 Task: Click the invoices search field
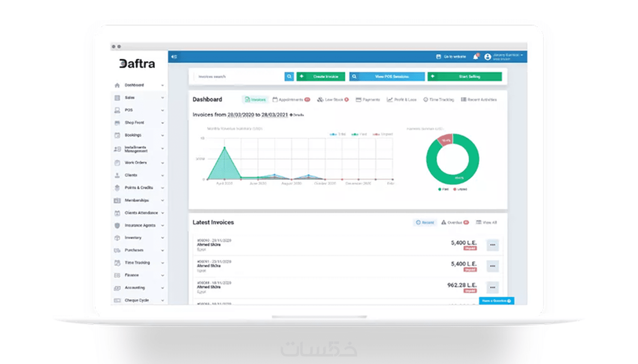pyautogui.click(x=239, y=77)
